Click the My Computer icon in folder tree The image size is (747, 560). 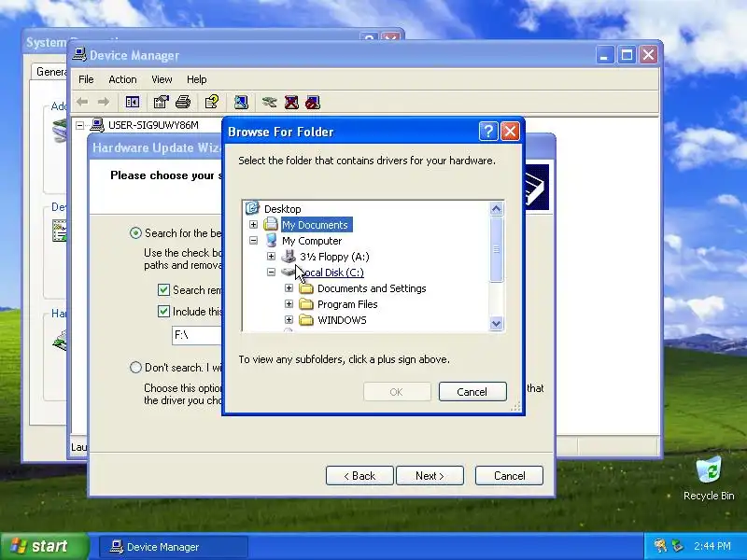click(x=271, y=240)
